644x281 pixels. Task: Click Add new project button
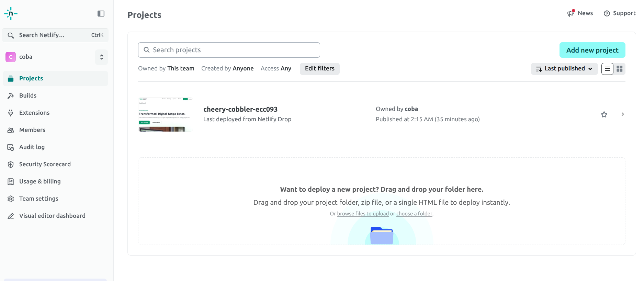coord(592,50)
